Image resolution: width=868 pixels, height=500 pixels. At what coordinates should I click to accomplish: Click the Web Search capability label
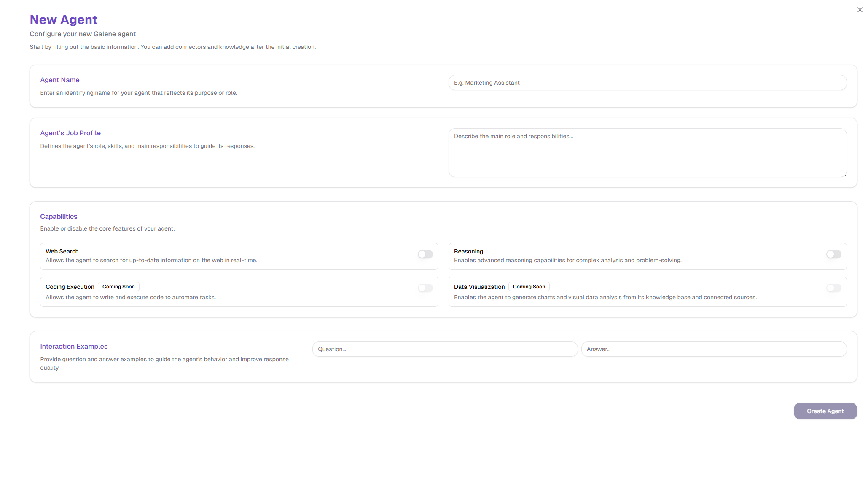click(x=62, y=251)
